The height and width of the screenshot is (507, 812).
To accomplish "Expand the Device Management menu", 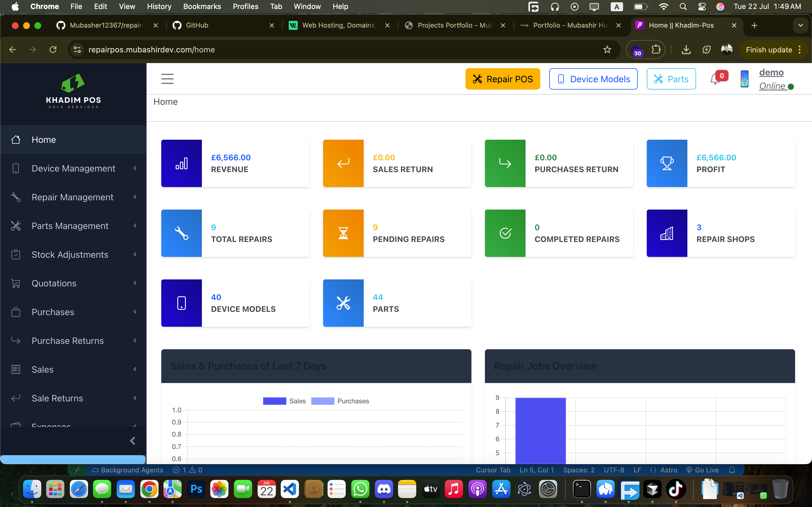I will tap(73, 168).
